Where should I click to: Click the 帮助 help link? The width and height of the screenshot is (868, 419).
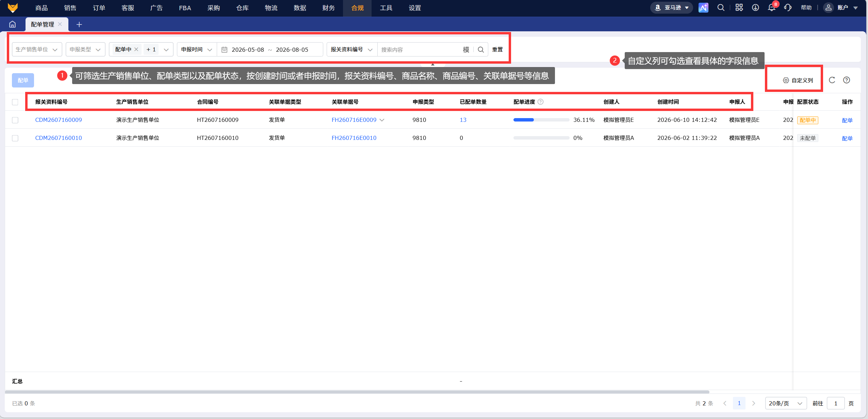(x=806, y=7)
